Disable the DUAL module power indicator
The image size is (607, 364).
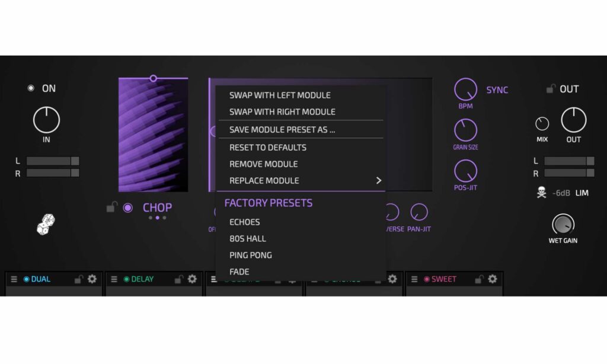(x=26, y=279)
